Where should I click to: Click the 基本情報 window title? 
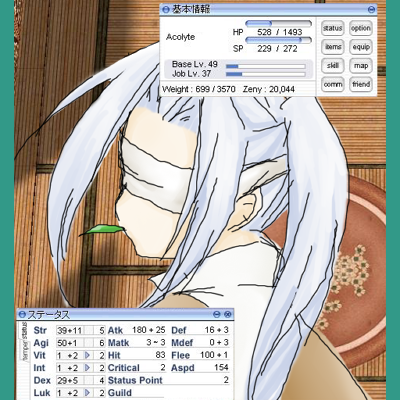[x=191, y=9]
